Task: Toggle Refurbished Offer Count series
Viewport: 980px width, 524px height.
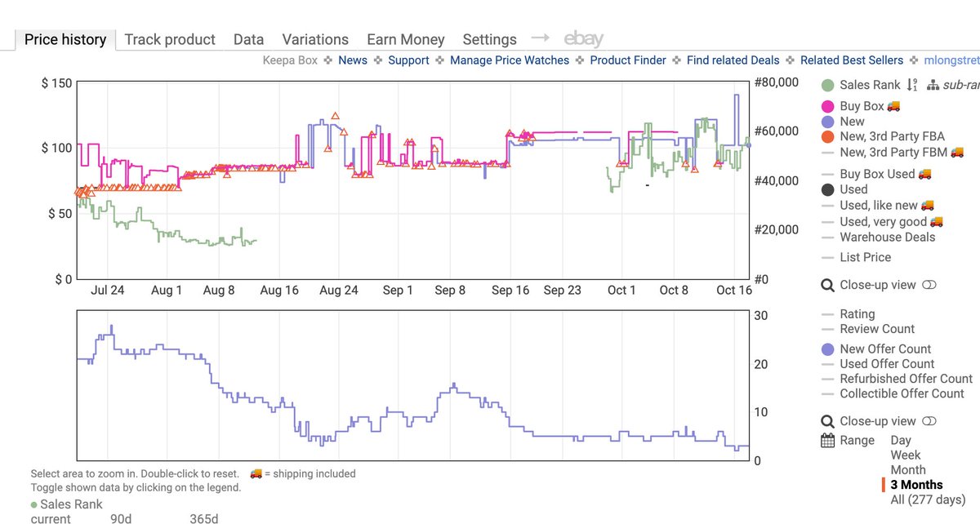Action: (x=897, y=379)
